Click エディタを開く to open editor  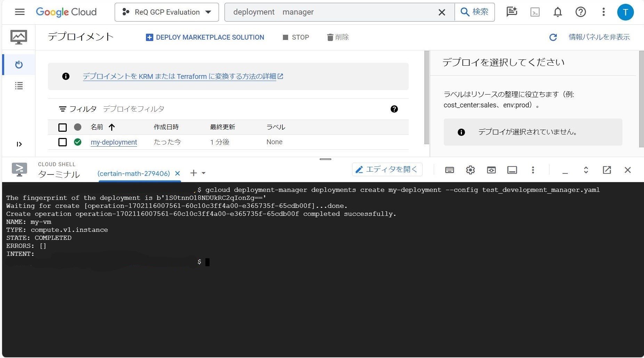pos(387,170)
